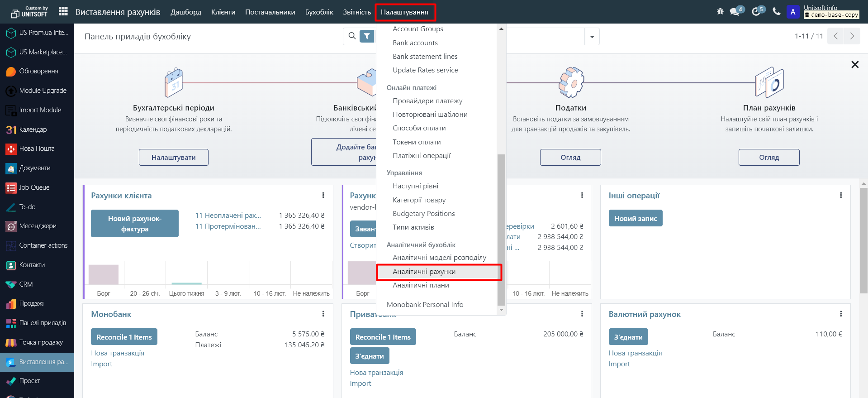
Task: Click the search magnifier icon
Action: click(352, 36)
